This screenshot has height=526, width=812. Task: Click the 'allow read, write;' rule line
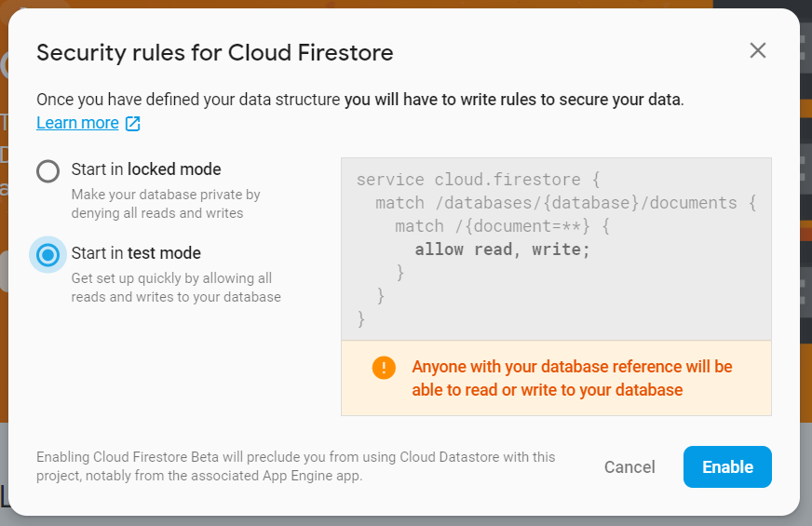click(x=502, y=250)
